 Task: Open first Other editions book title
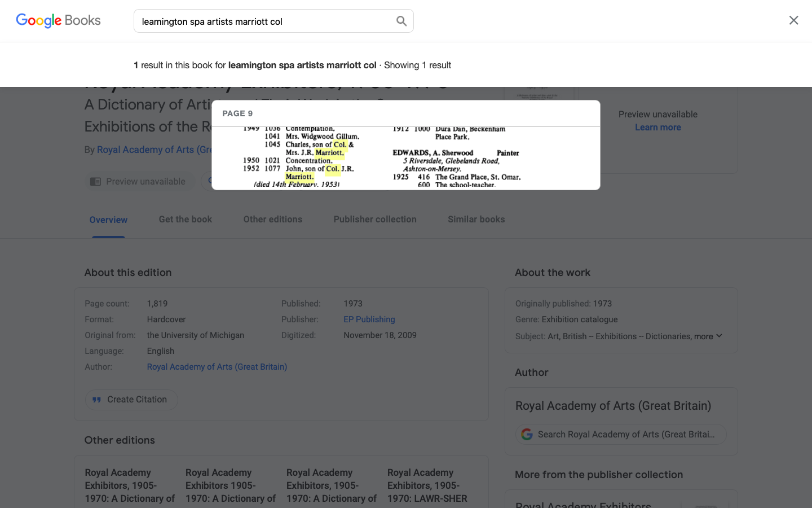tap(130, 485)
